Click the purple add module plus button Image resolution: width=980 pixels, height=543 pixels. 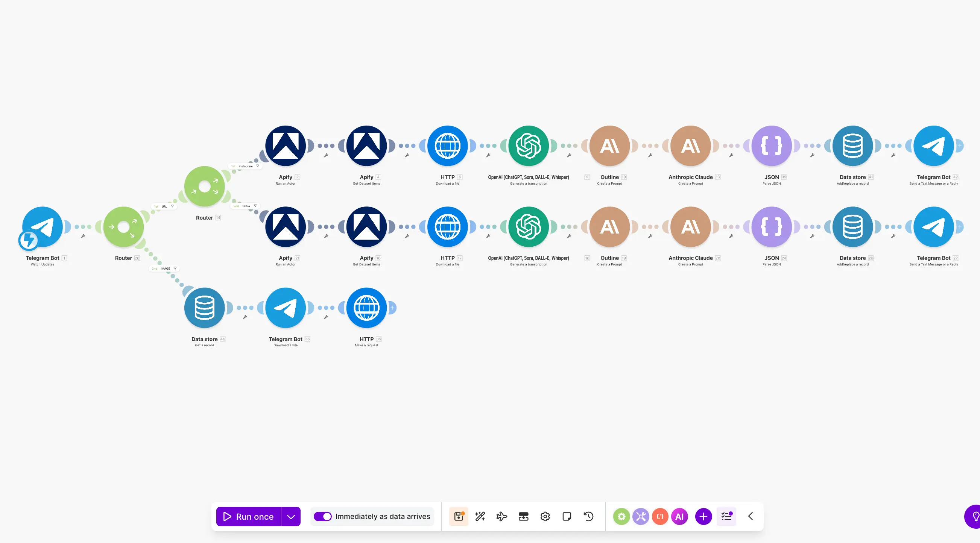click(703, 516)
